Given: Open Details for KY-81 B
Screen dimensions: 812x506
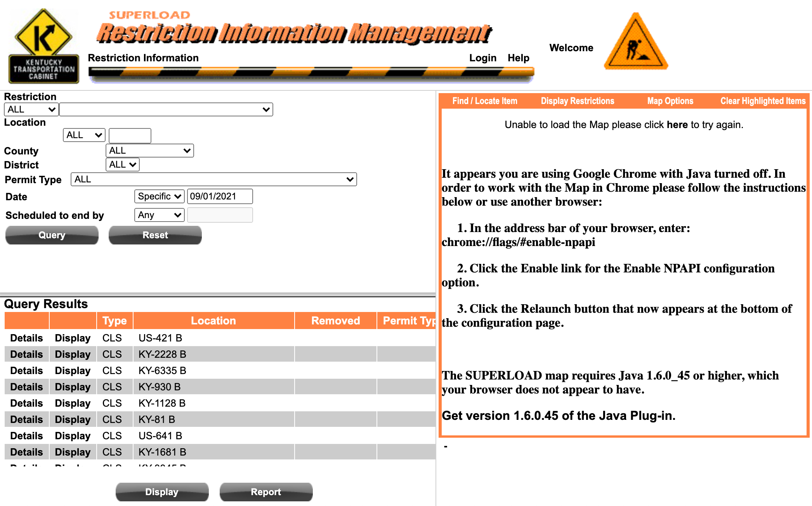Looking at the screenshot, I should pos(26,419).
